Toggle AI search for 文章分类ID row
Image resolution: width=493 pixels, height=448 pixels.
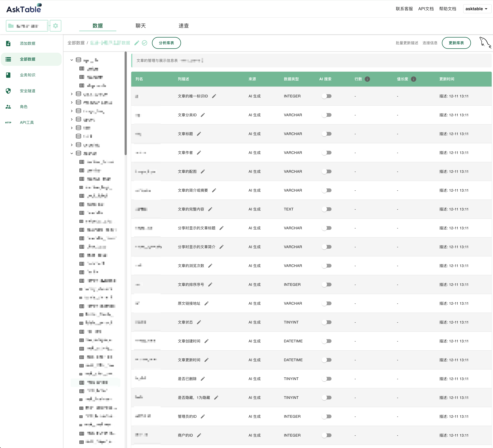pyautogui.click(x=327, y=115)
